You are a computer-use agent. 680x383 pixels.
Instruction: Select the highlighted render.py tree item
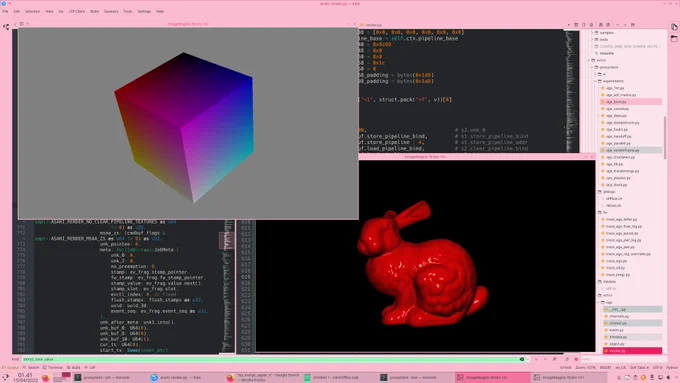pos(632,350)
